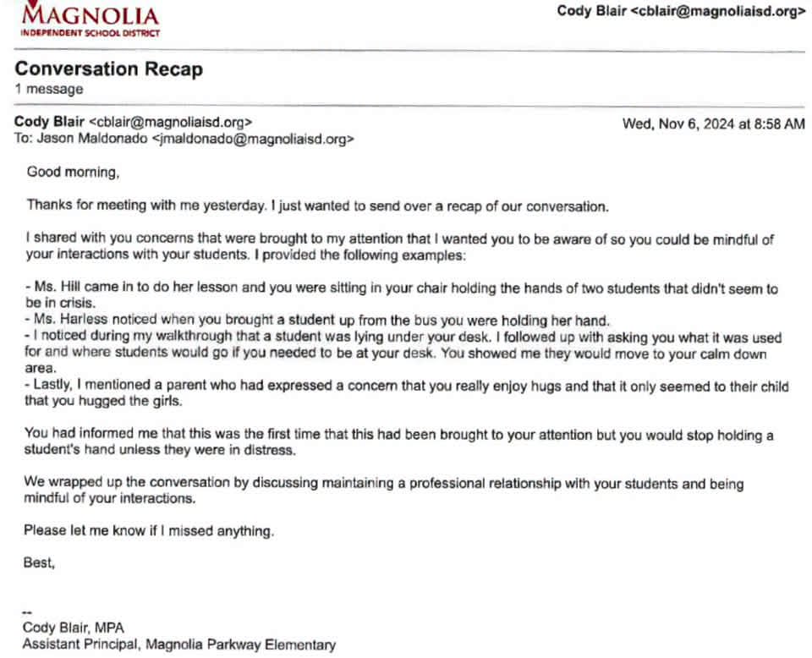Click recipient email jmaldonado@magnoliaisd.org
812x658 pixels.
pos(253,139)
